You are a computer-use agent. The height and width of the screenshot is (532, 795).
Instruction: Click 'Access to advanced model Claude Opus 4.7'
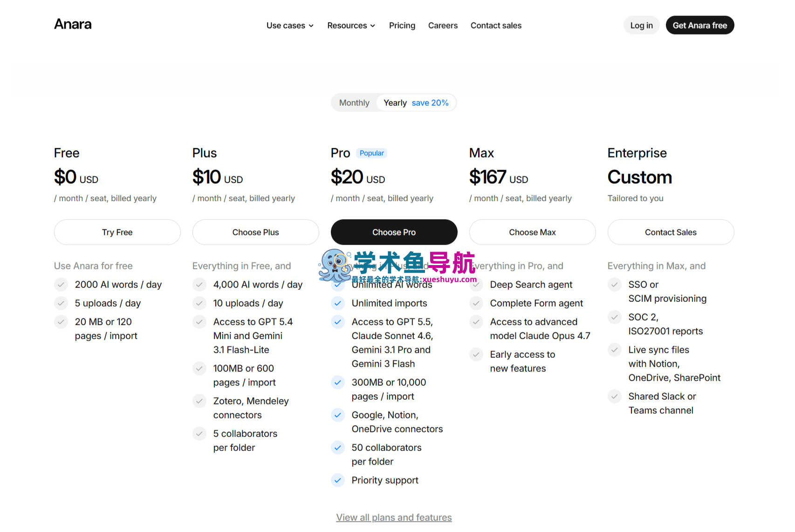pyautogui.click(x=540, y=329)
